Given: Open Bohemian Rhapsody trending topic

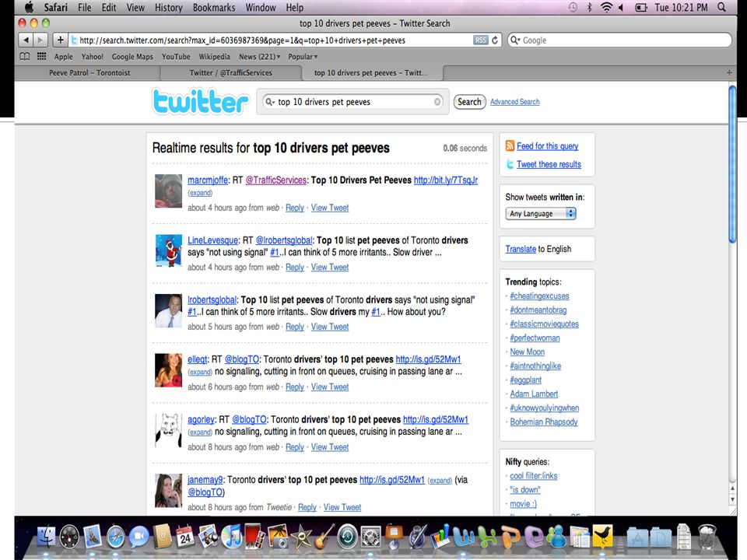Looking at the screenshot, I should pyautogui.click(x=544, y=422).
